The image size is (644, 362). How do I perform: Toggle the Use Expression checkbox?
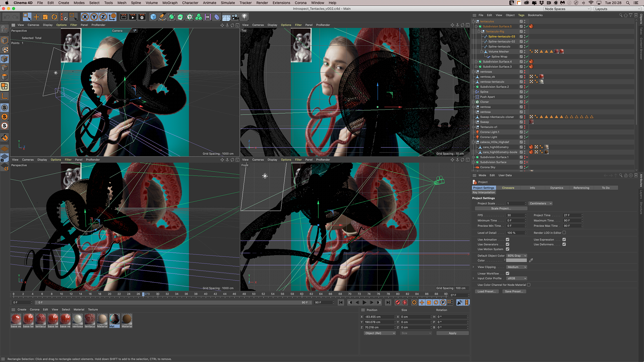(564, 240)
